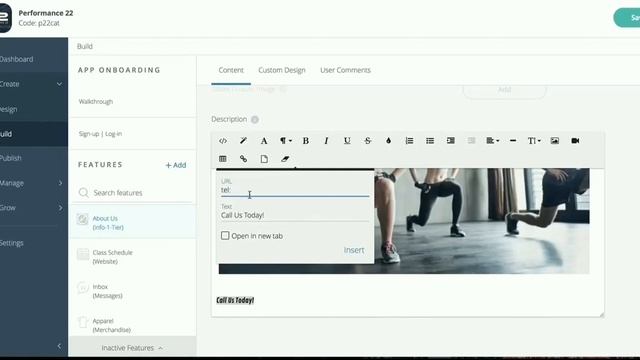Screen dimensions: 640x360
Task: Toggle italic formatting
Action: tap(326, 141)
